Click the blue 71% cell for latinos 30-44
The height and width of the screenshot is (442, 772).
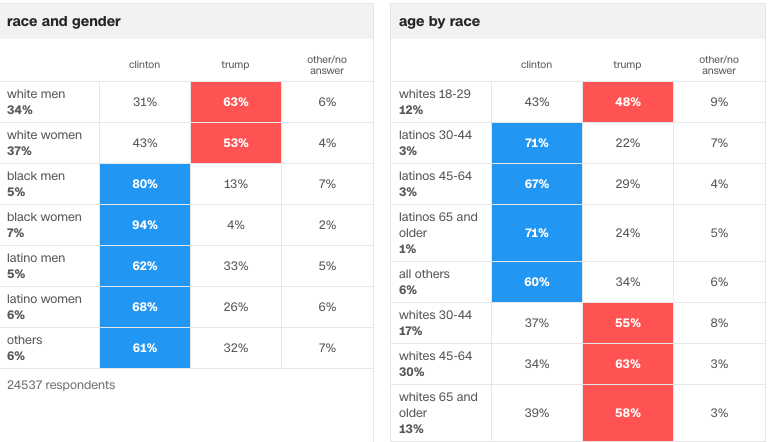(536, 143)
